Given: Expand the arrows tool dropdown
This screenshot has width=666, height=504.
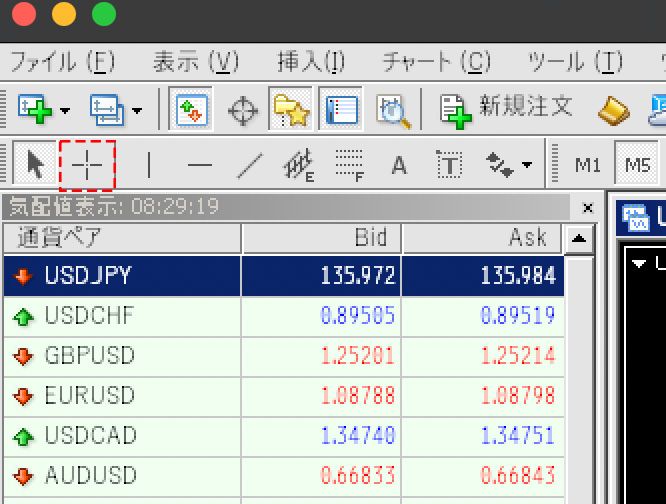Looking at the screenshot, I should tap(527, 164).
